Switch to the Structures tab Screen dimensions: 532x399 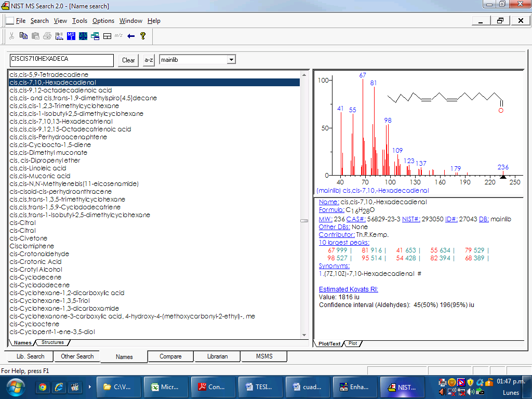(x=52, y=342)
